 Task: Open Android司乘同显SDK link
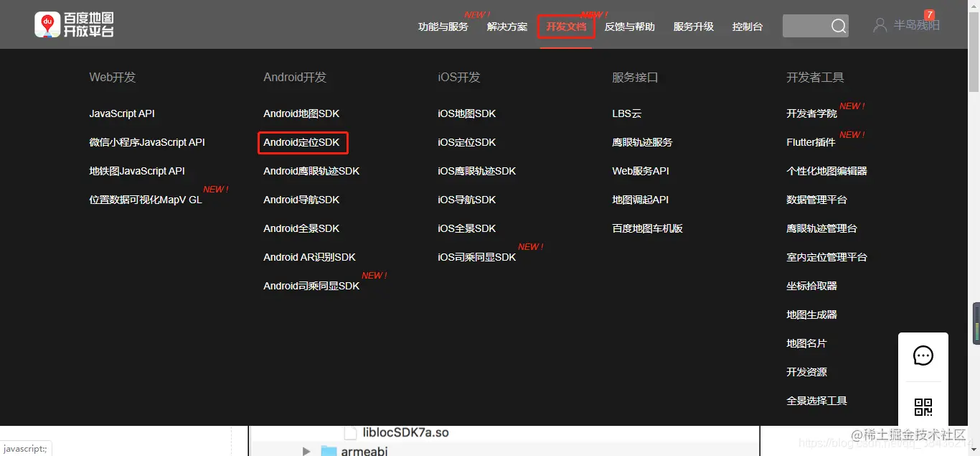pyautogui.click(x=311, y=286)
